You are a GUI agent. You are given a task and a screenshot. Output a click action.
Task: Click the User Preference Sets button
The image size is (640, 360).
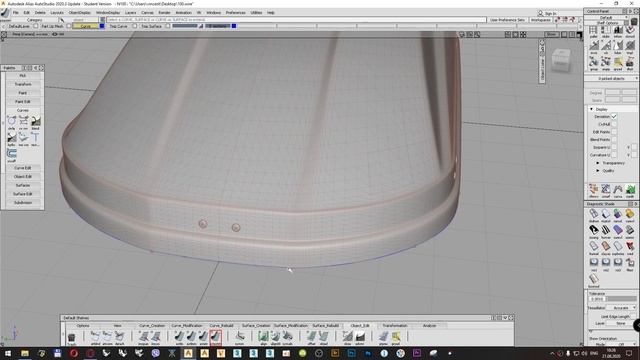pos(507,20)
